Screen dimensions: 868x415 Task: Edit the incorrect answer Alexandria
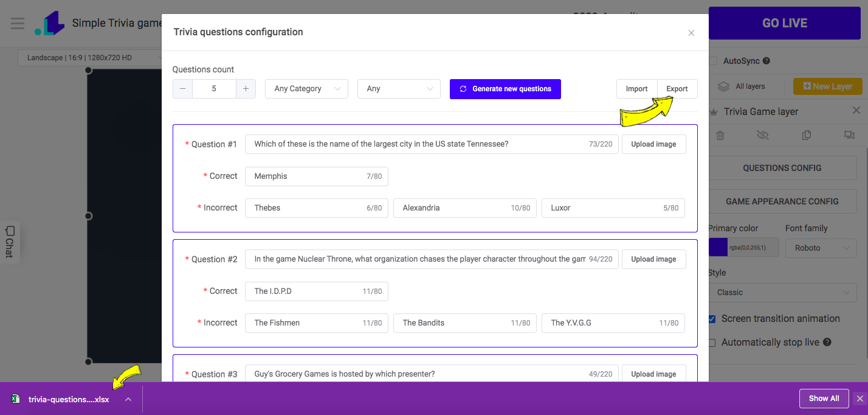(465, 208)
